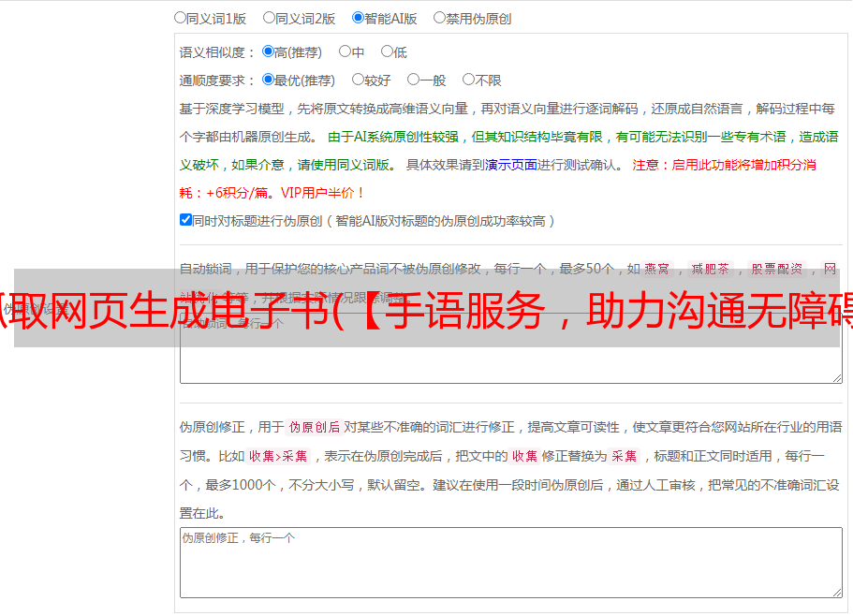Open the 演示页面 link
The height and width of the screenshot is (616, 853).
point(511,165)
